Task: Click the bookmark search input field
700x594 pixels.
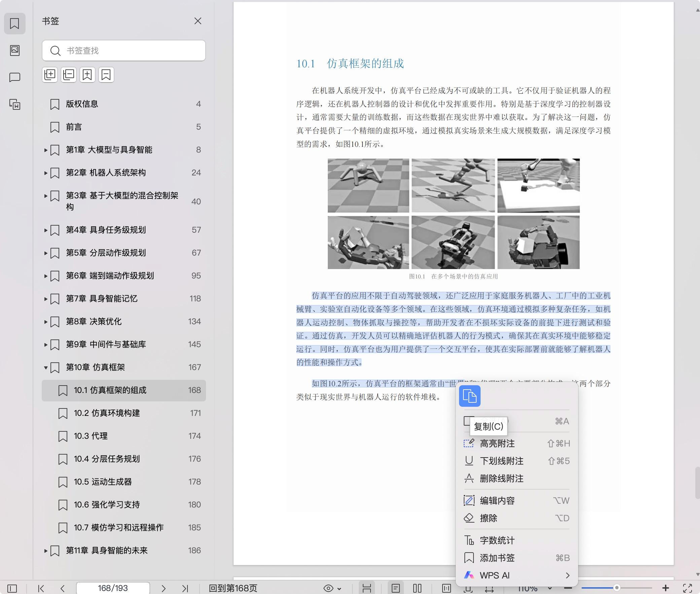Action: 124,51
